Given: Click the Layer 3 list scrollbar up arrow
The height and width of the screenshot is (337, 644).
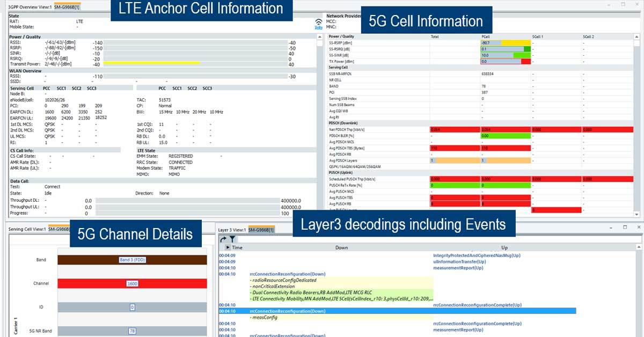Looking at the screenshot, I should 638,247.
